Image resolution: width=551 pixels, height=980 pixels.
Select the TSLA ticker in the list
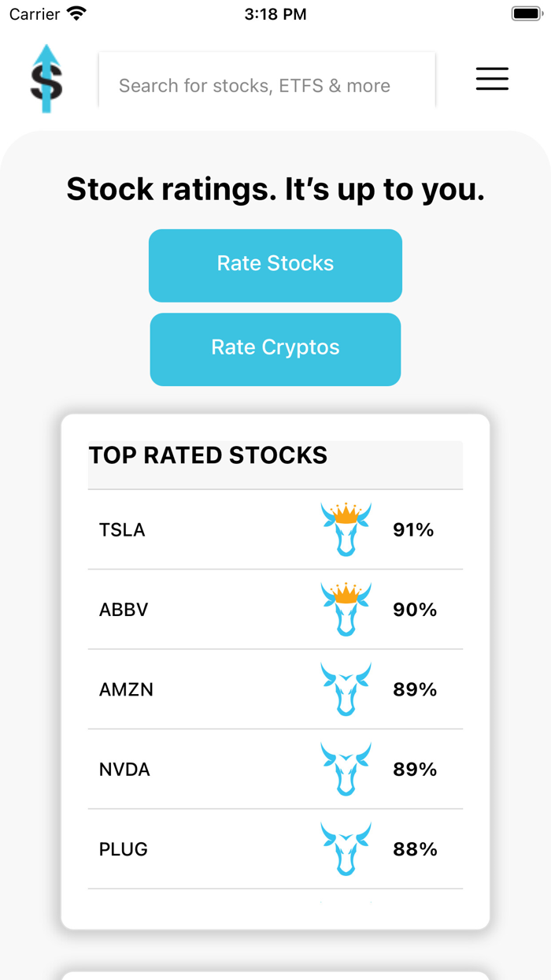point(122,529)
